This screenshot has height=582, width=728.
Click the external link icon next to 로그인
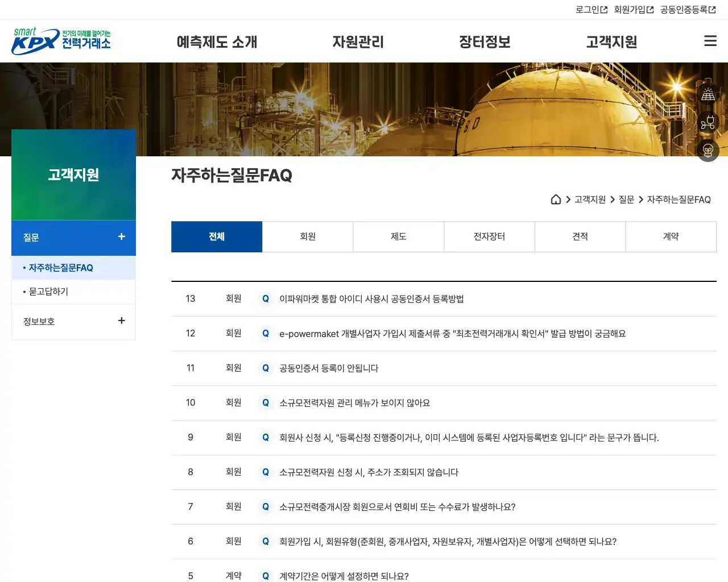pos(604,9)
